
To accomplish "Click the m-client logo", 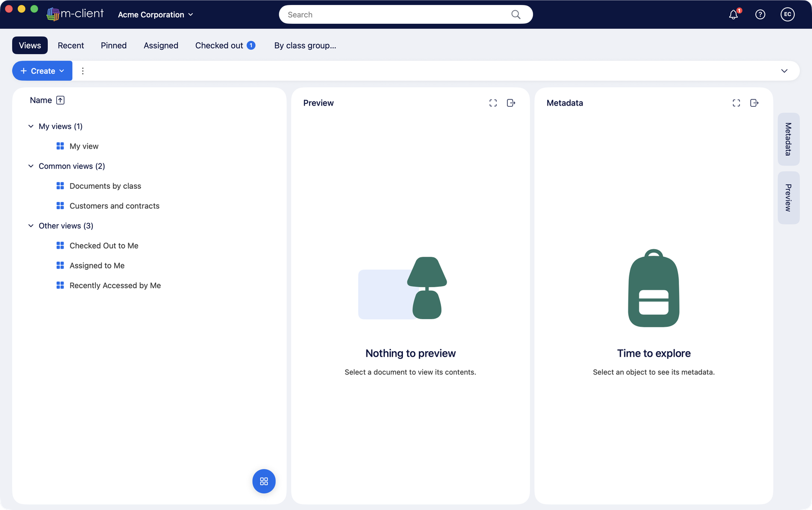I will [75, 14].
